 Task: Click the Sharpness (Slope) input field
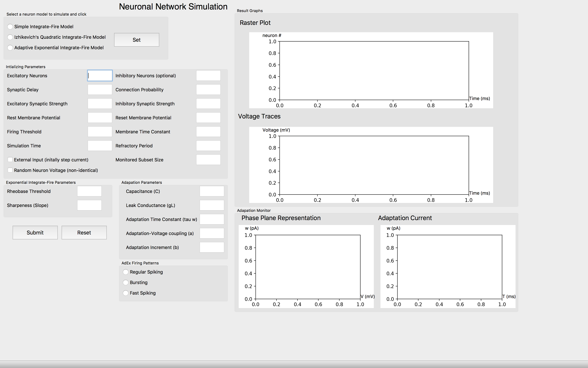[x=89, y=205]
